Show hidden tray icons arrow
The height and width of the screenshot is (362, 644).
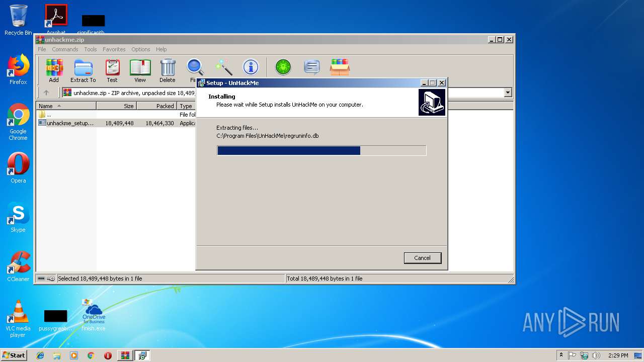point(561,355)
